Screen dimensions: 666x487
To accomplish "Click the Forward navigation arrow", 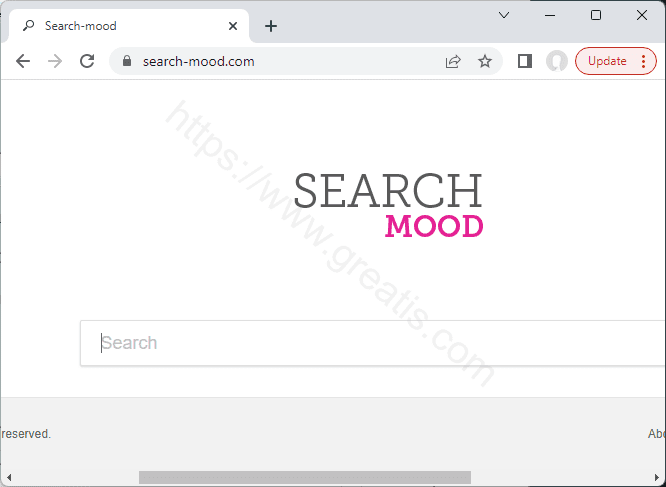I will point(55,61).
